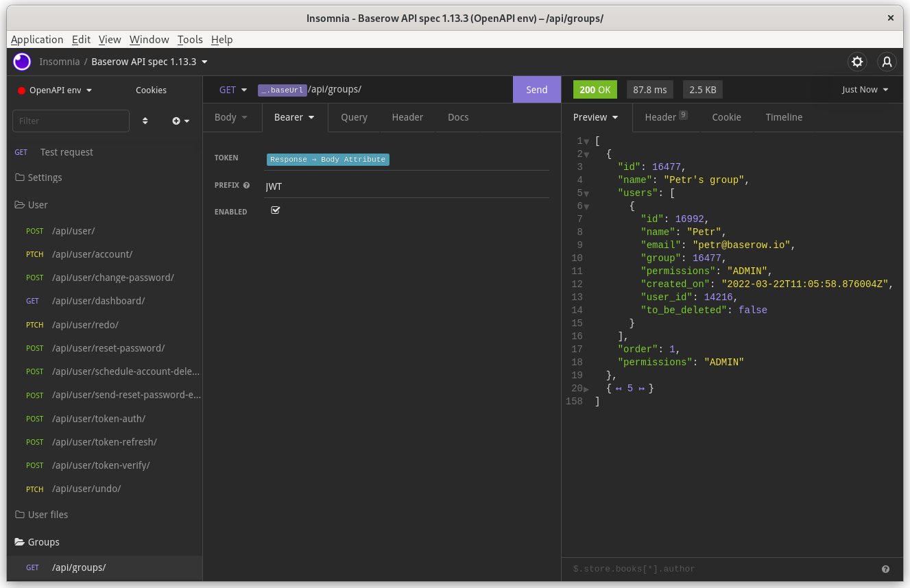The width and height of the screenshot is (910, 588).
Task: Select POST /api/user/reset-password/ request
Action: pyautogui.click(x=104, y=348)
